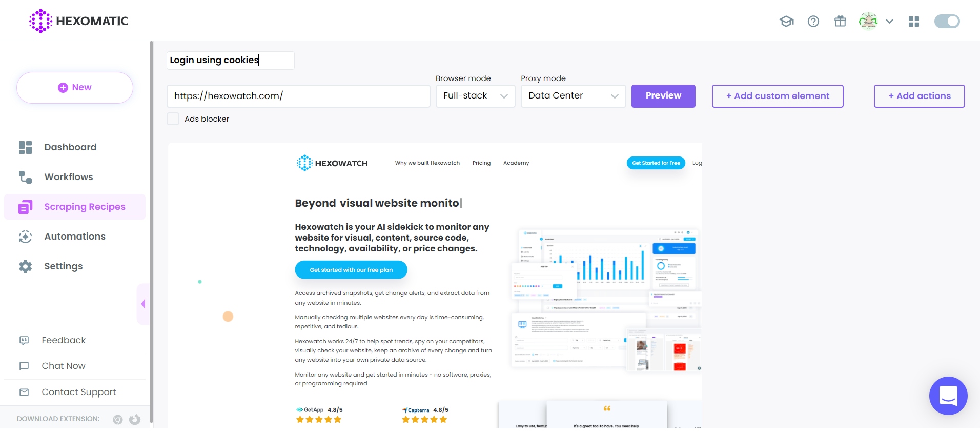Click the sidebar scrollbar
980x432 pixels.
click(x=152, y=232)
